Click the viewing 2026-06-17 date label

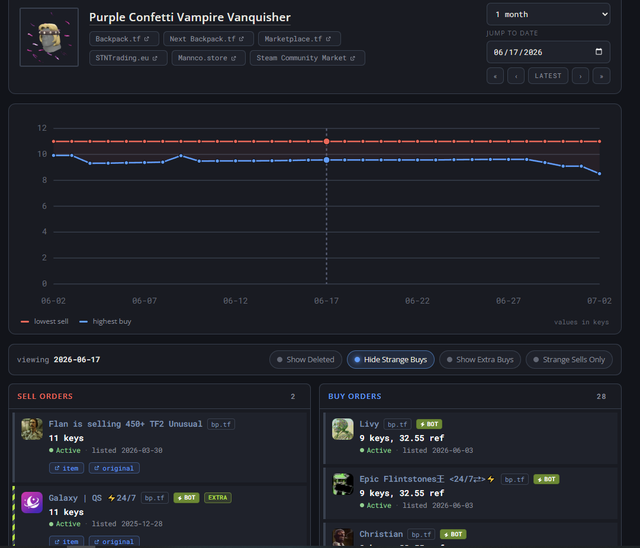[58, 359]
